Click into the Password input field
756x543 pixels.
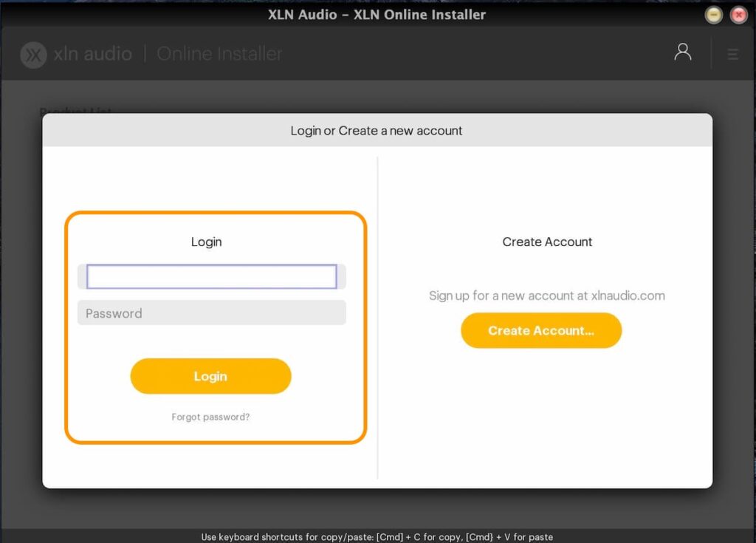[212, 313]
